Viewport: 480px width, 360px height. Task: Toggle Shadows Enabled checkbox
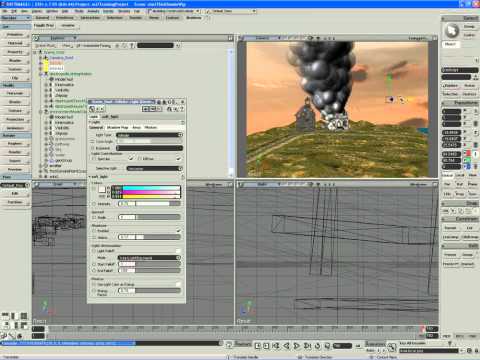178,231
